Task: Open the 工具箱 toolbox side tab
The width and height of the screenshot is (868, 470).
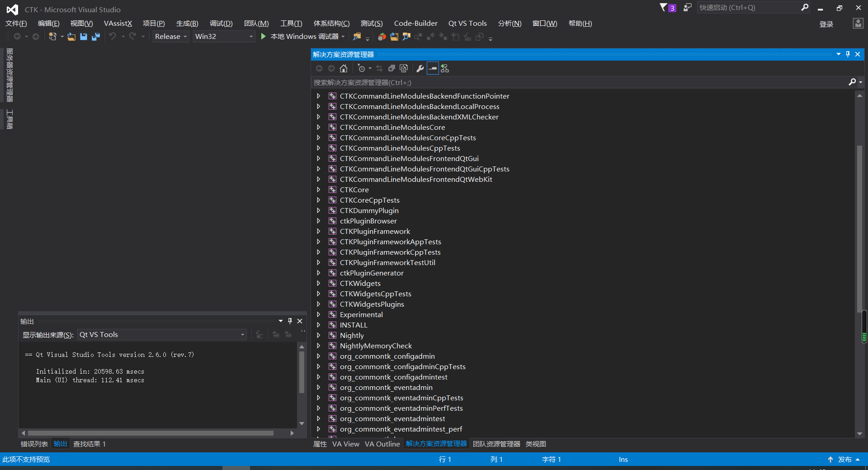Action: 9,119
